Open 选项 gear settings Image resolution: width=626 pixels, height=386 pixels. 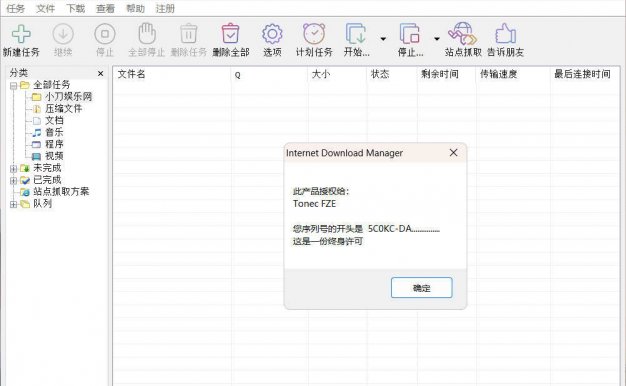point(272,34)
